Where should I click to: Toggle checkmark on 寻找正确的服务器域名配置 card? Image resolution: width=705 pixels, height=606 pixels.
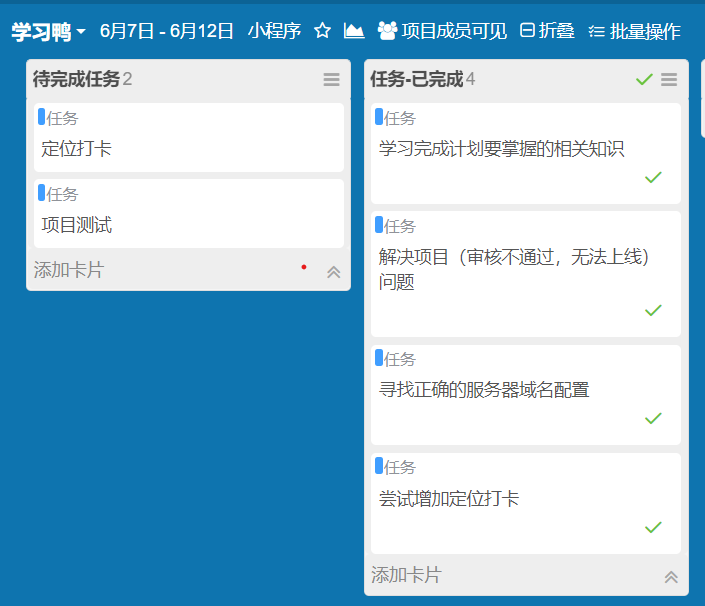coord(653,419)
